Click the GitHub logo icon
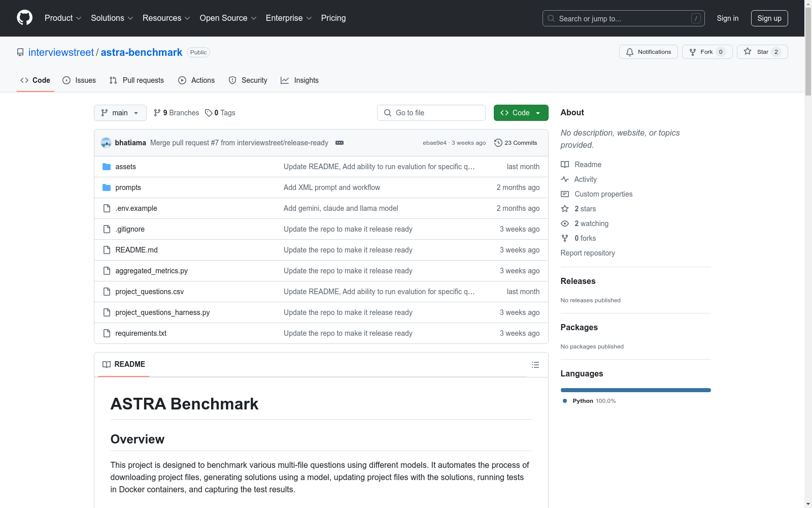 click(x=24, y=18)
